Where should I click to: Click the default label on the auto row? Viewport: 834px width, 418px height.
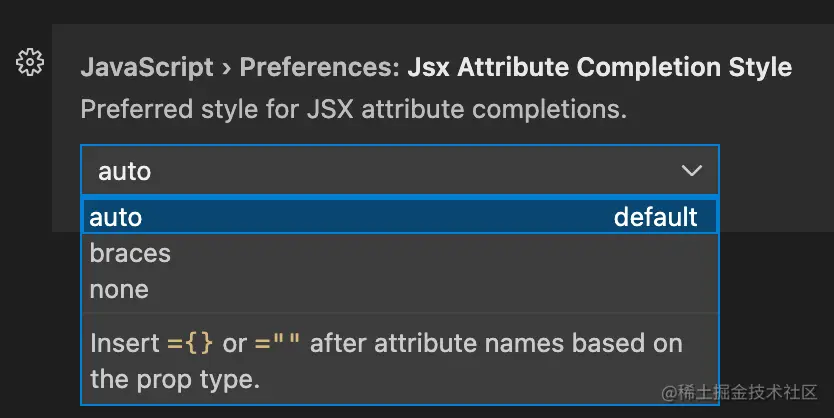[655, 217]
